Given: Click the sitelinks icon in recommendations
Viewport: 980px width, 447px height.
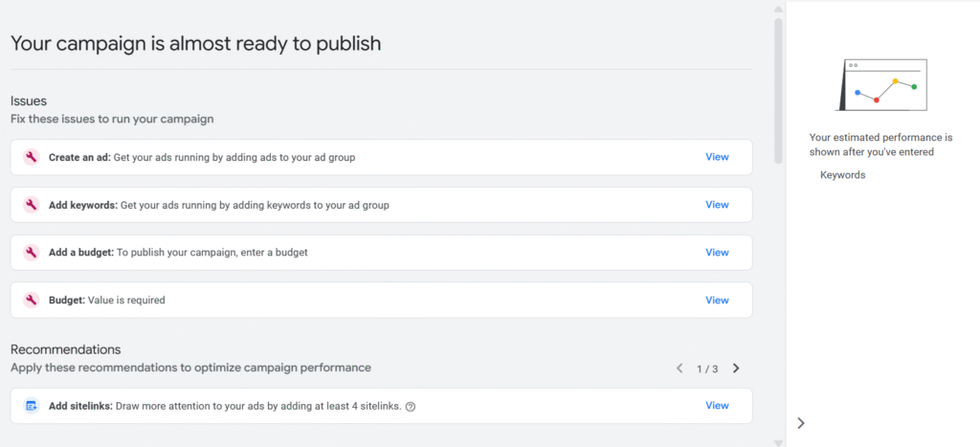Looking at the screenshot, I should tap(31, 406).
